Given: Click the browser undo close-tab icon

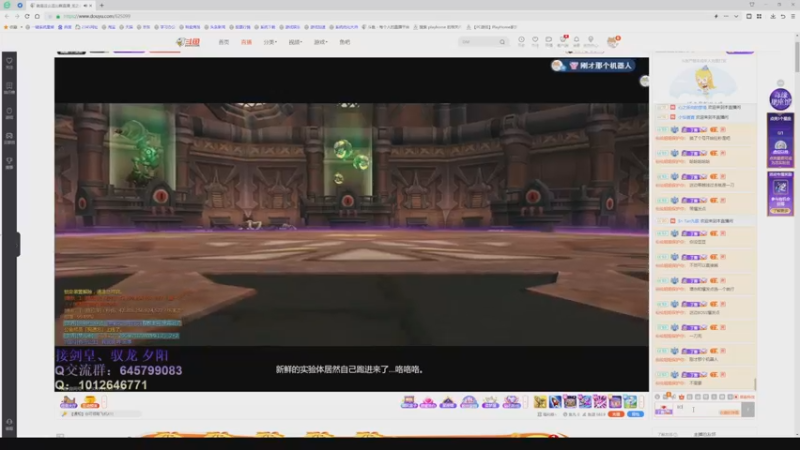Looking at the screenshot, I should (x=783, y=16).
